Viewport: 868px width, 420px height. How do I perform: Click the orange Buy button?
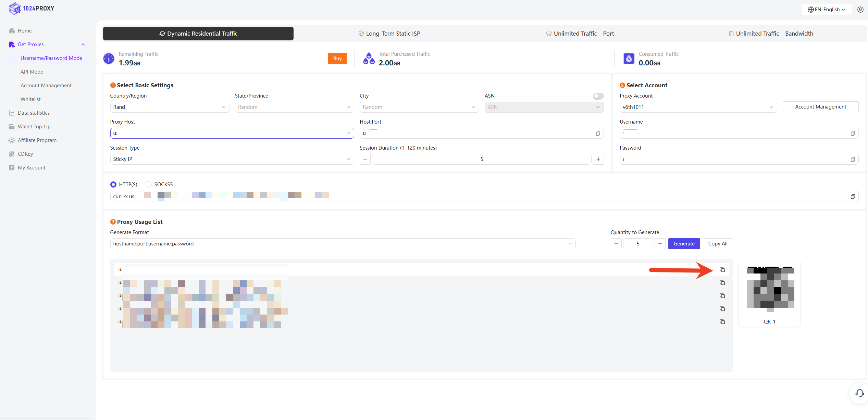point(337,59)
